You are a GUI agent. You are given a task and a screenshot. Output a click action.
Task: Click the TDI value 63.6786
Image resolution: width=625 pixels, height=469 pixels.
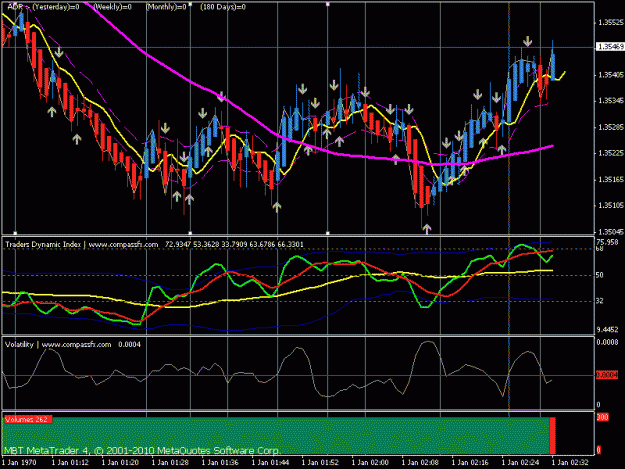[x=262, y=244]
